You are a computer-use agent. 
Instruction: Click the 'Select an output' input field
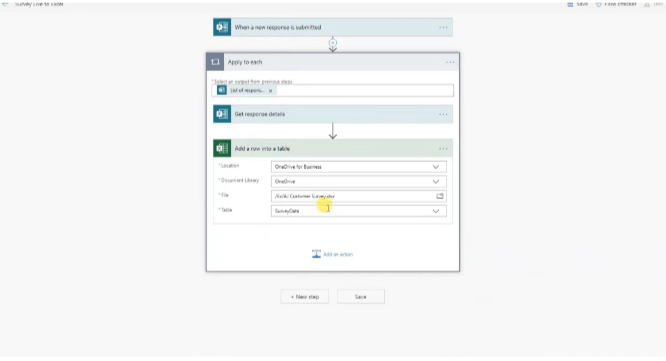click(x=333, y=90)
